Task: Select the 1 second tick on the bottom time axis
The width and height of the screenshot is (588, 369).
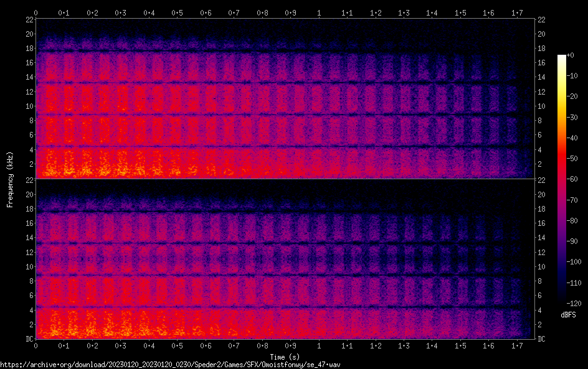Action: 319,345
